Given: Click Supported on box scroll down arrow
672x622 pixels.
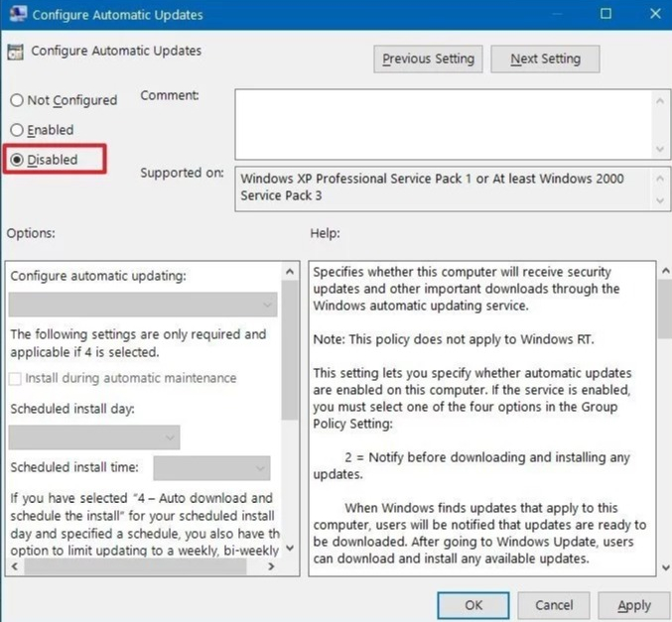Looking at the screenshot, I should point(660,200).
